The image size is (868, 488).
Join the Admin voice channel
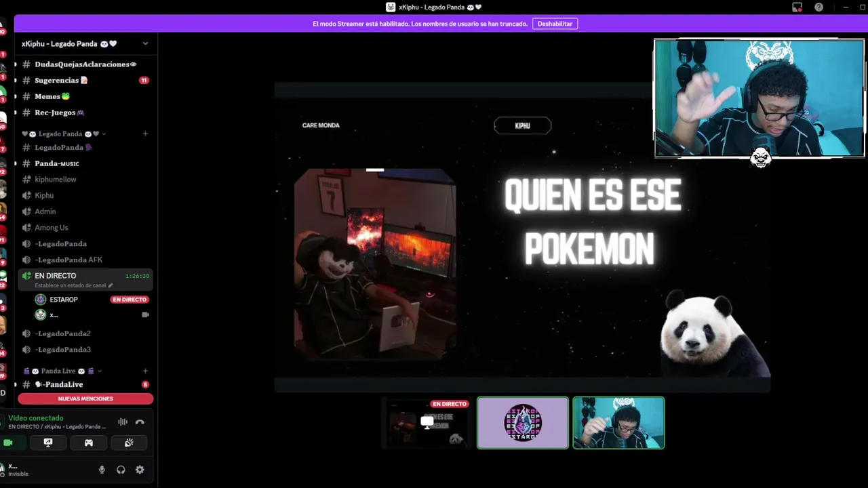85,211
